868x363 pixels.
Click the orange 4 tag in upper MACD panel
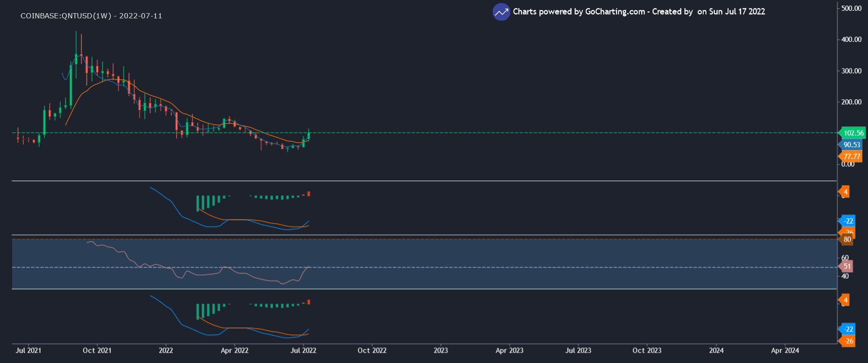(845, 192)
